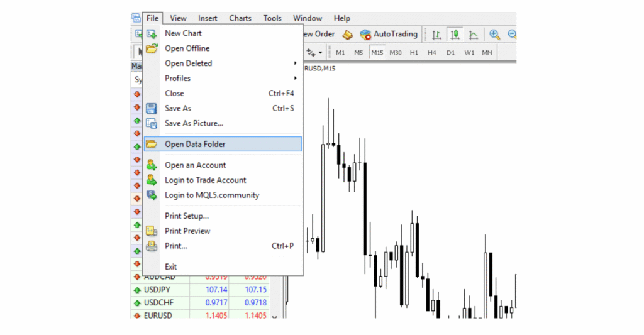Select the M1 timeframe
Screen dimensions: 644x335
(x=340, y=53)
